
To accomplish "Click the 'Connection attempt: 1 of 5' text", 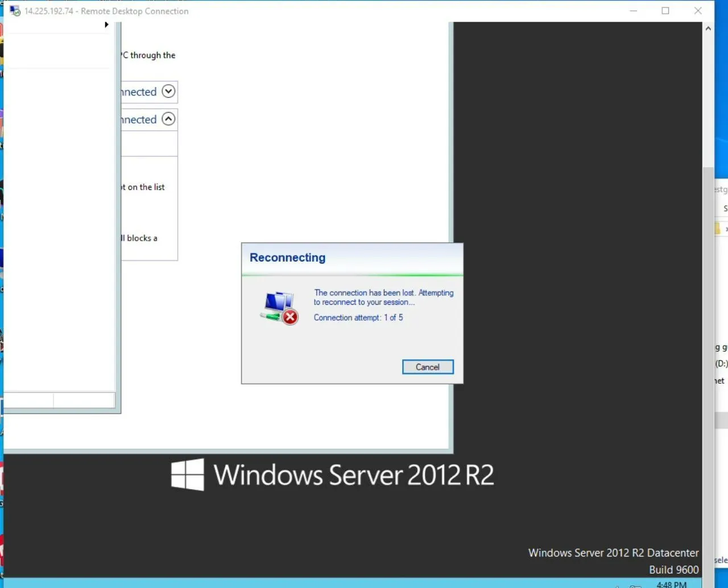I will click(x=358, y=317).
